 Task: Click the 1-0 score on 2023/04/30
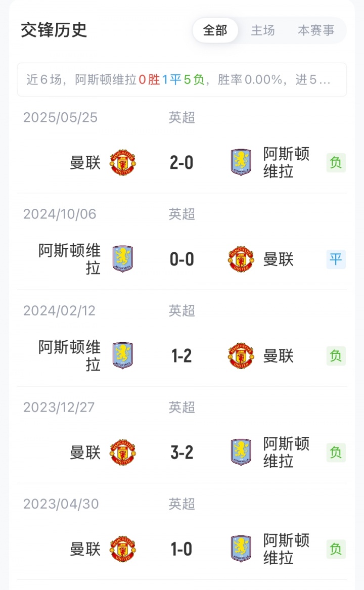181,549
